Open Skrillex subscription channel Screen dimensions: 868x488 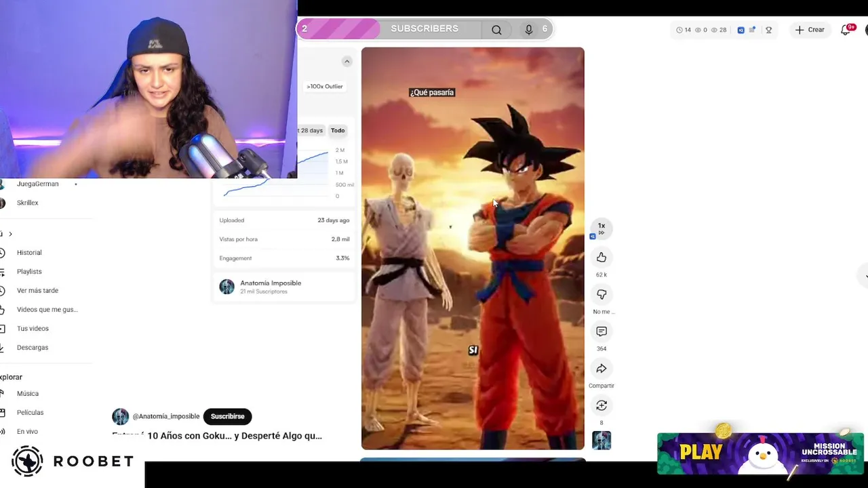pos(27,203)
